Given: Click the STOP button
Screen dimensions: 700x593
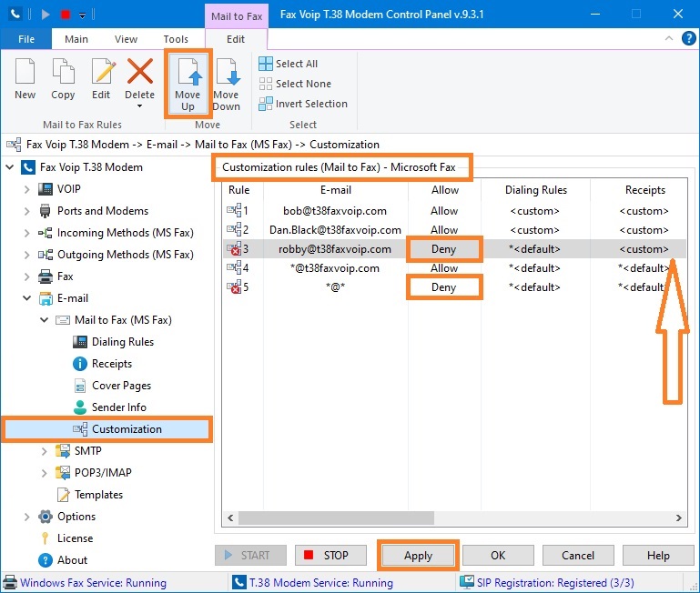Looking at the screenshot, I should tap(330, 556).
